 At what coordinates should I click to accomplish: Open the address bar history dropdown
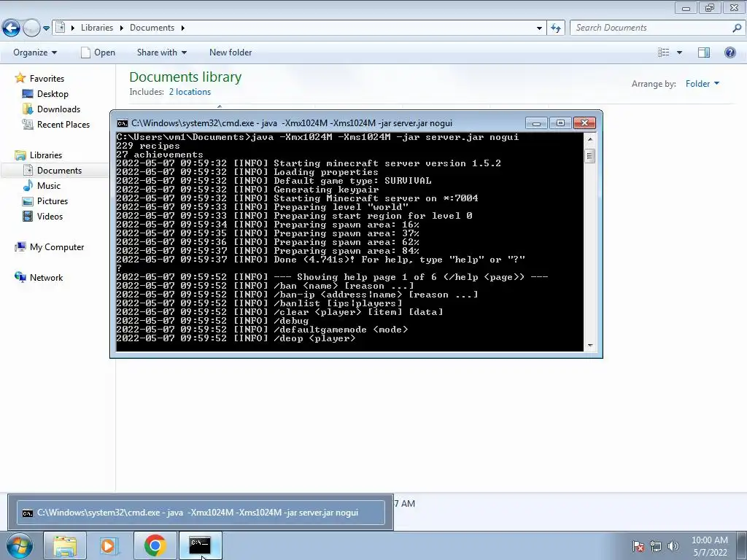(539, 28)
